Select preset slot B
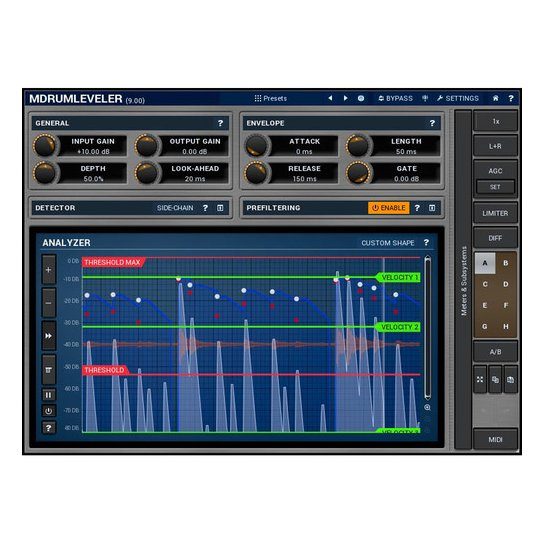This screenshot has width=544, height=544. tap(506, 263)
